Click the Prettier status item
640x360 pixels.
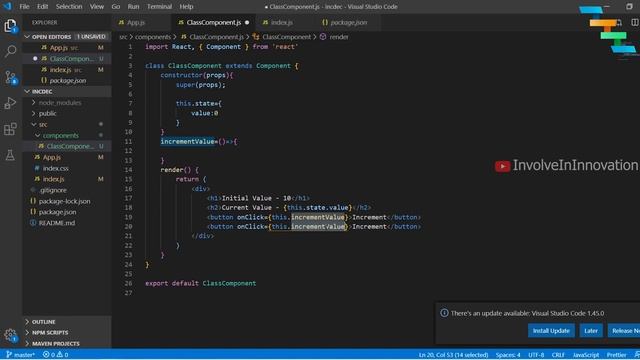616,355
